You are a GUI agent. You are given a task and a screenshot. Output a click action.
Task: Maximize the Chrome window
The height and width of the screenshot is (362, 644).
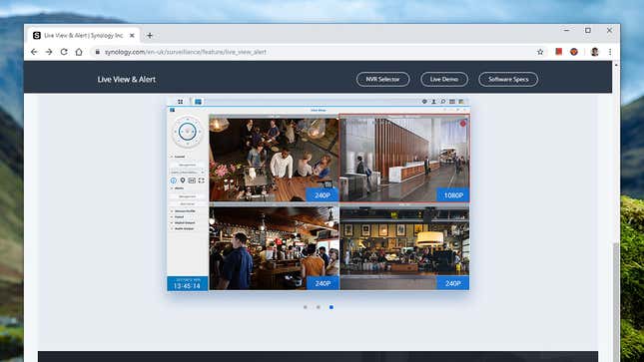click(x=588, y=30)
